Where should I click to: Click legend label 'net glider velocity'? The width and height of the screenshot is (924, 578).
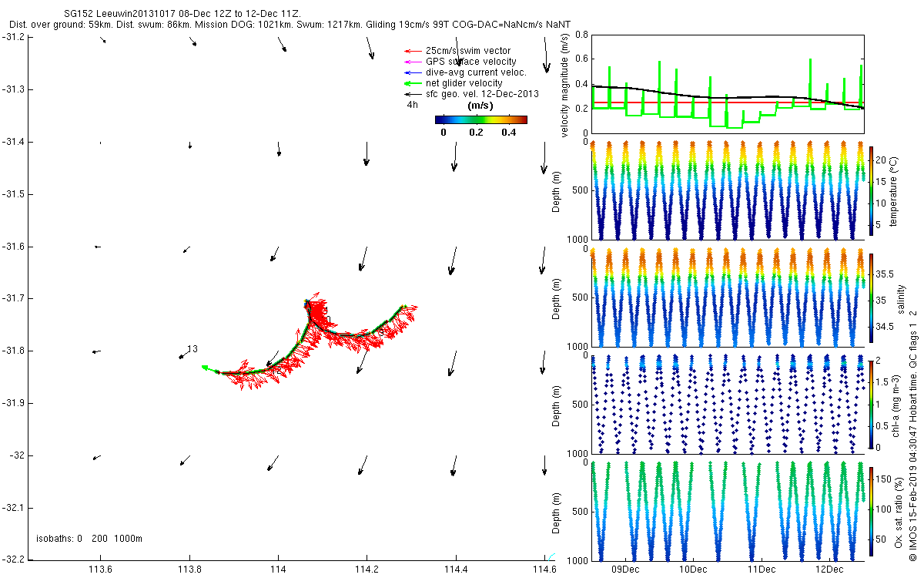point(464,83)
